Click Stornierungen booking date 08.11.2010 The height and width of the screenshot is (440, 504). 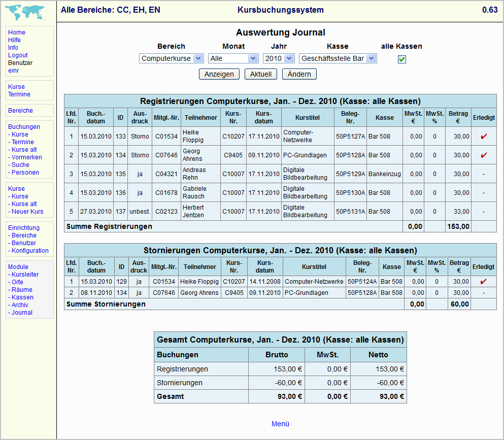pos(96,293)
